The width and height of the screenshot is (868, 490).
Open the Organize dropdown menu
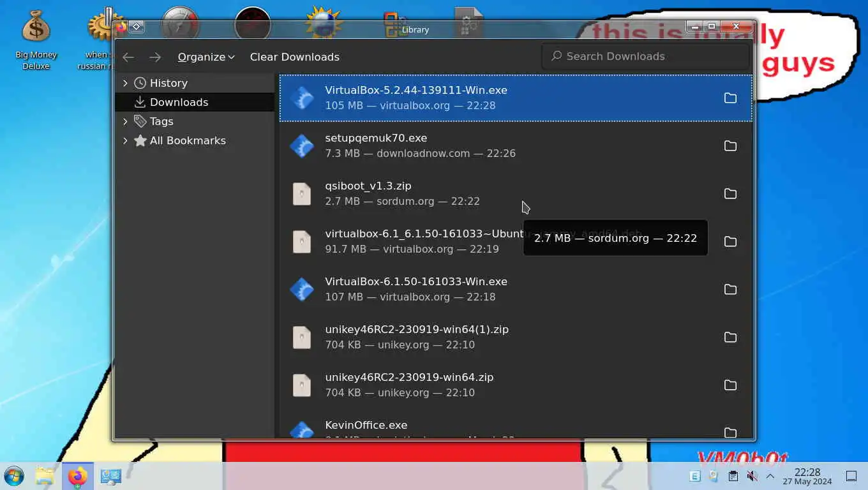(x=206, y=57)
